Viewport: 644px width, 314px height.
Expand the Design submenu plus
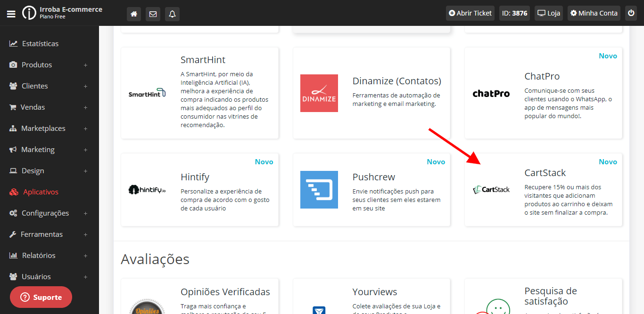[x=86, y=171]
